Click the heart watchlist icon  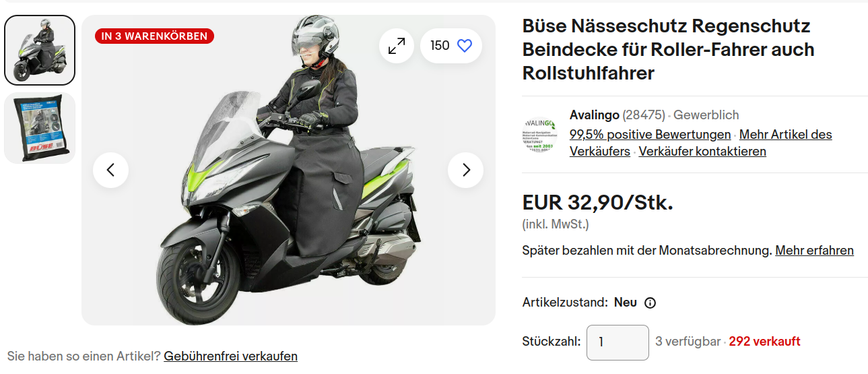pyautogui.click(x=465, y=46)
